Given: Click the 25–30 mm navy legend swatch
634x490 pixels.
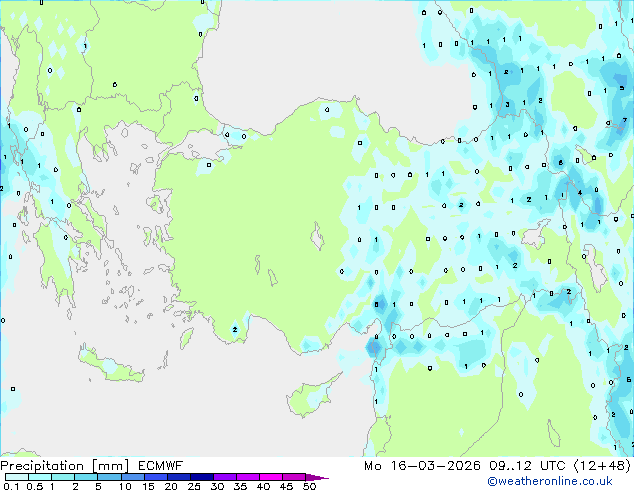Looking at the screenshot, I should 201,477.
